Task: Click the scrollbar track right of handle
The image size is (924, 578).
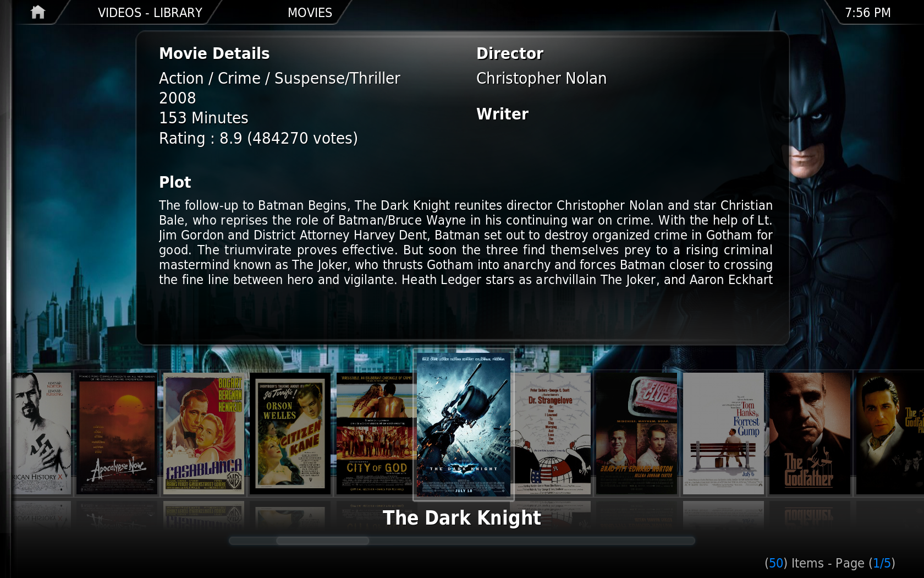Action: (x=532, y=541)
